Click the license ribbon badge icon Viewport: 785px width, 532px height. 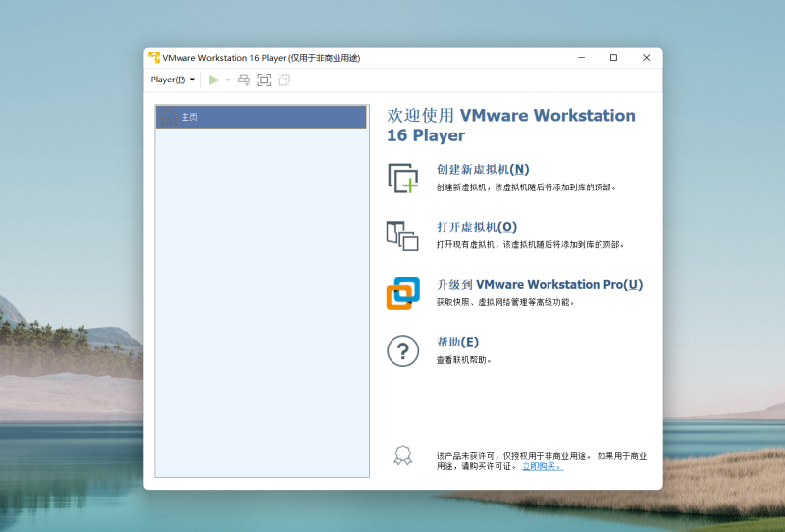pyautogui.click(x=402, y=455)
